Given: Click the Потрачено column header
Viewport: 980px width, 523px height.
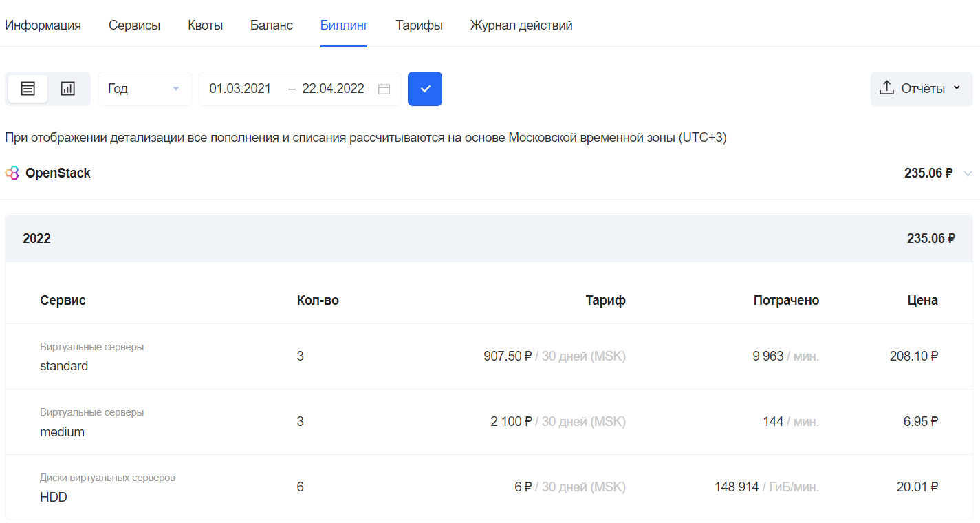Looking at the screenshot, I should (786, 301).
